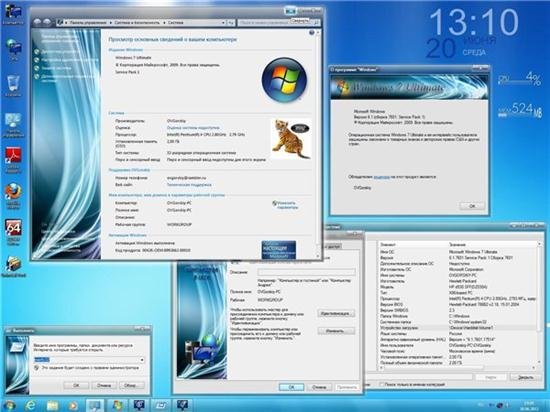Click the Описание field in System Properties
Image resolution: width=550 pixels, height=412 pixels.
pos(306,272)
